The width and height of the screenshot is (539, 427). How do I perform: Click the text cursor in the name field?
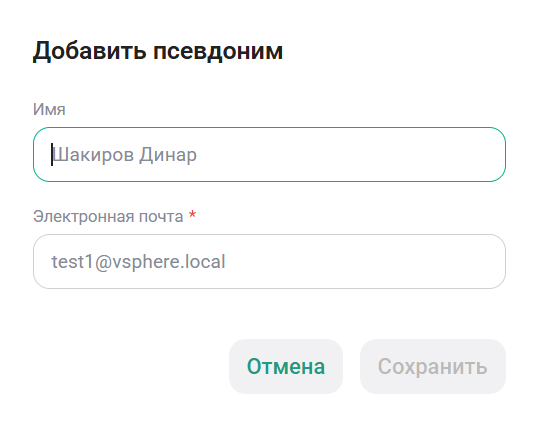tap(52, 155)
